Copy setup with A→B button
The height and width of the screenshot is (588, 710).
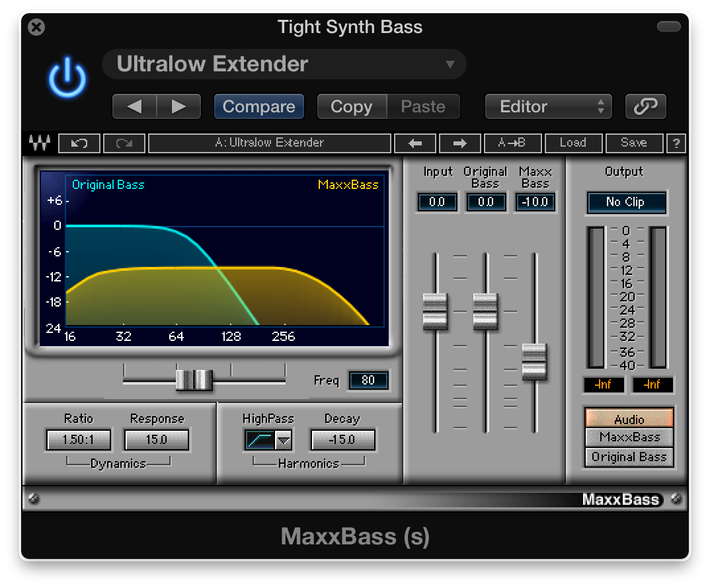[512, 143]
